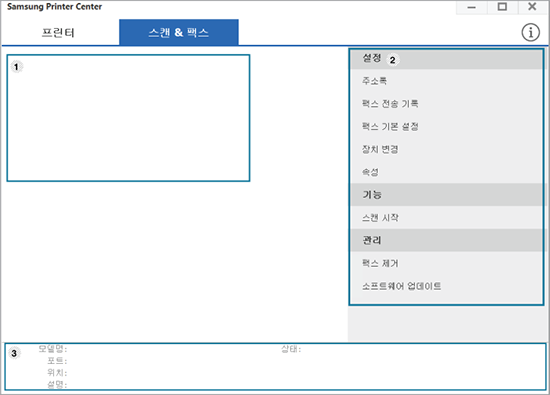
Task: Maximize the Samsung Printer Center window
Action: click(x=502, y=7)
